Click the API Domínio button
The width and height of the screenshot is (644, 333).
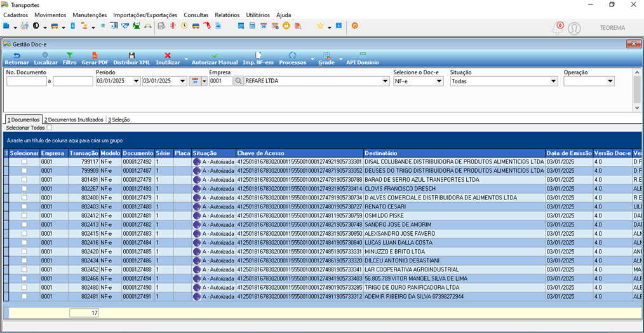362,59
